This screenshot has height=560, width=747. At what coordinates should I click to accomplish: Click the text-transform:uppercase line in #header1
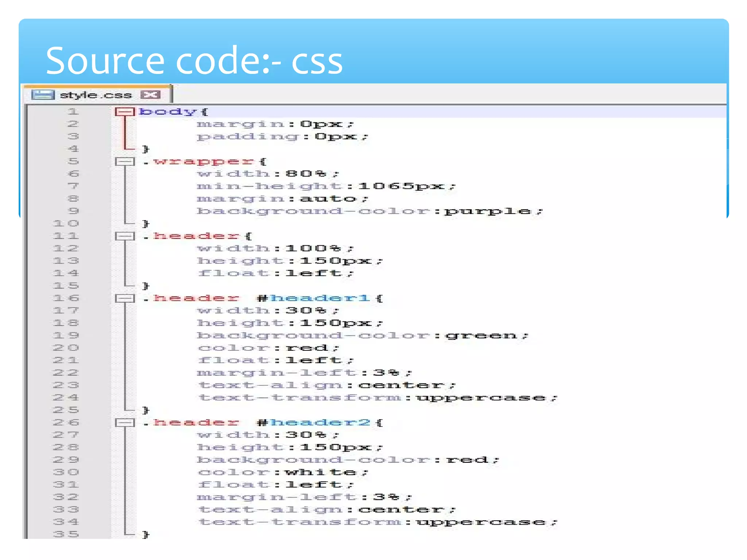[x=377, y=398]
